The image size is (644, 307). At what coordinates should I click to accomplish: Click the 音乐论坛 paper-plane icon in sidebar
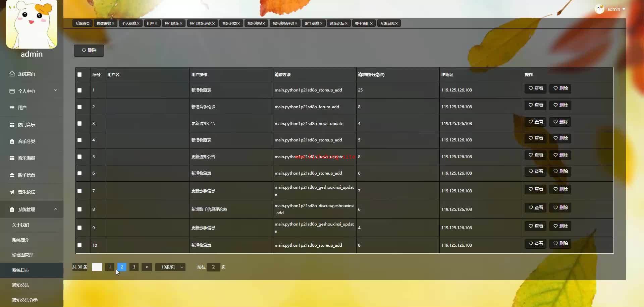pyautogui.click(x=12, y=192)
